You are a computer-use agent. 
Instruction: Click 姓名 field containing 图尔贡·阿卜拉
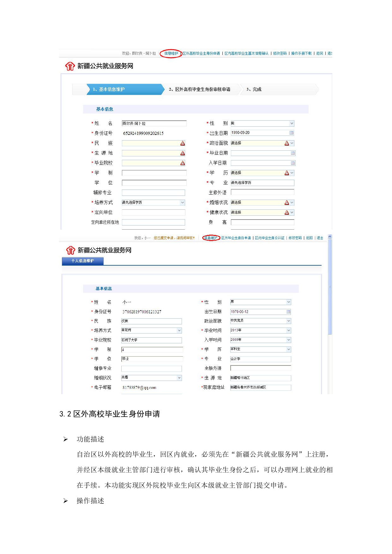click(x=154, y=123)
